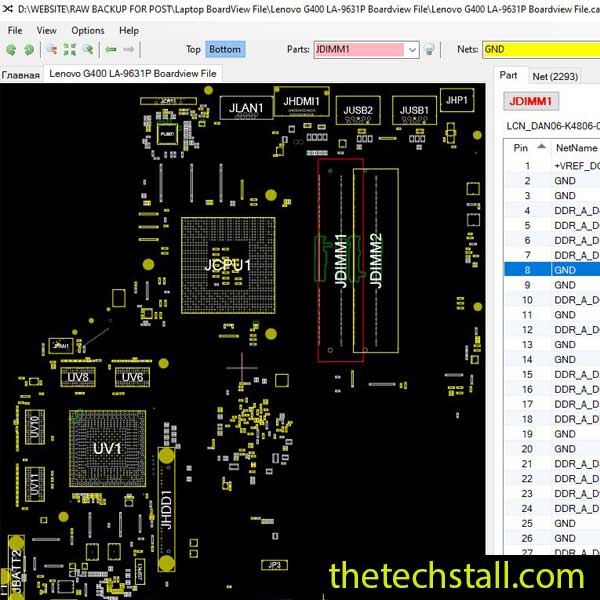
Task: Open the Net (2293) tab
Action: [x=555, y=77]
